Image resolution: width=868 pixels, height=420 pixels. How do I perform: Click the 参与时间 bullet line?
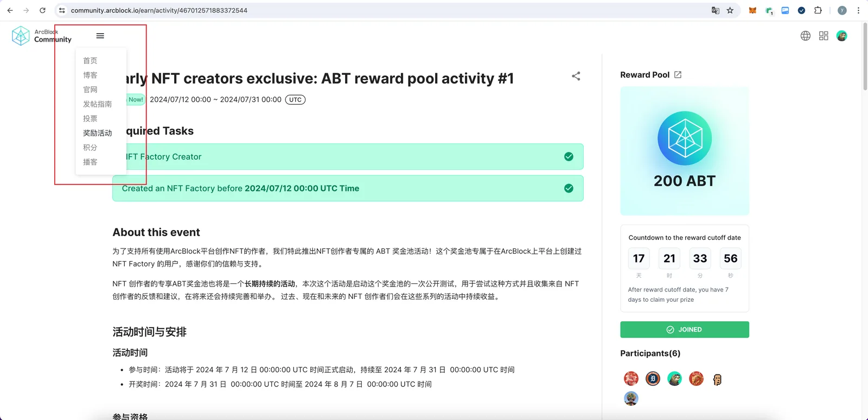click(322, 370)
